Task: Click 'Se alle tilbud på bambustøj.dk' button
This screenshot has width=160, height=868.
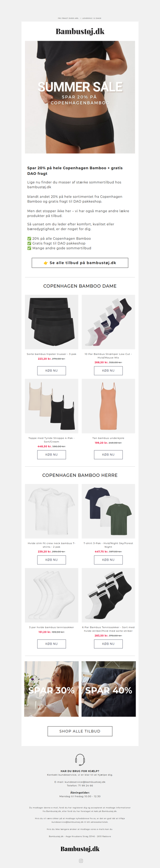Action: [80, 263]
